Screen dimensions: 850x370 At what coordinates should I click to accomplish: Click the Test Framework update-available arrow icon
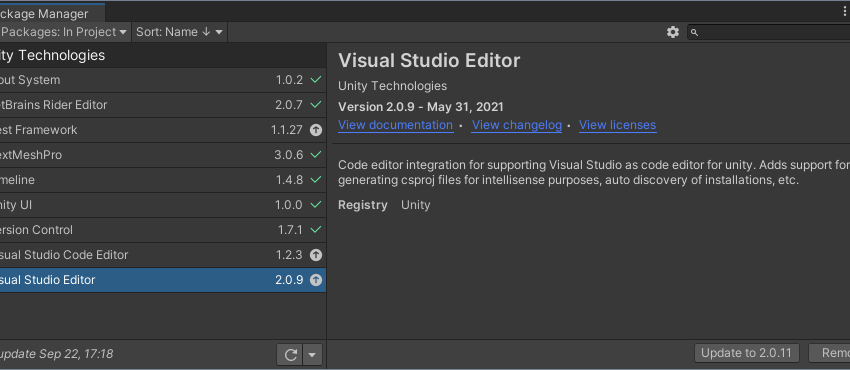coord(316,130)
